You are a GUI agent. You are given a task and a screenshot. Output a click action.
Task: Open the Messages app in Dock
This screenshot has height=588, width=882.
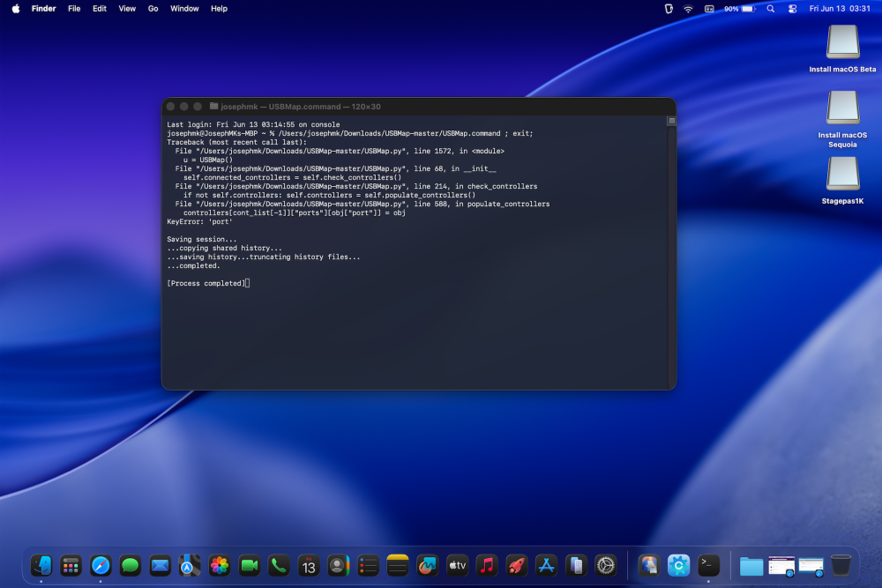(130, 565)
